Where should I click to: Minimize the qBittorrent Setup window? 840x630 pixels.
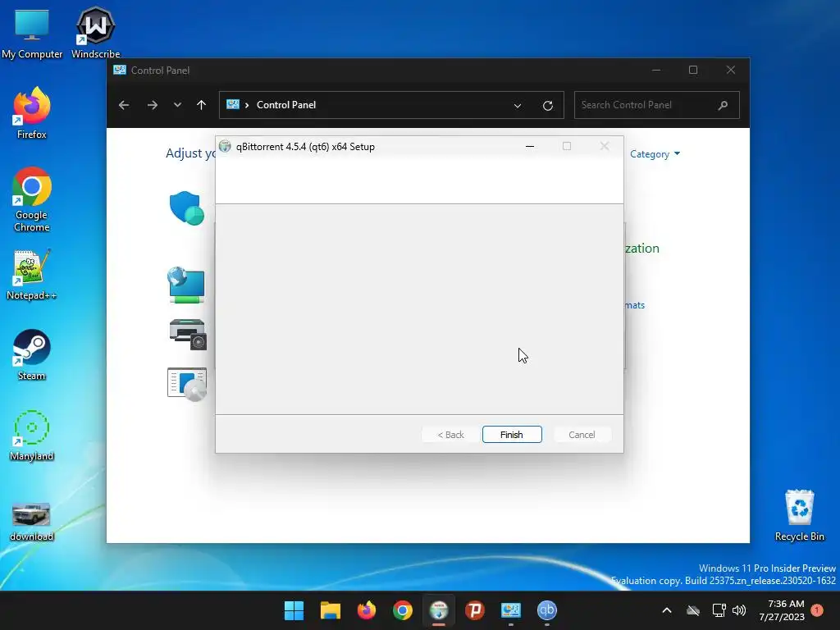(x=530, y=146)
